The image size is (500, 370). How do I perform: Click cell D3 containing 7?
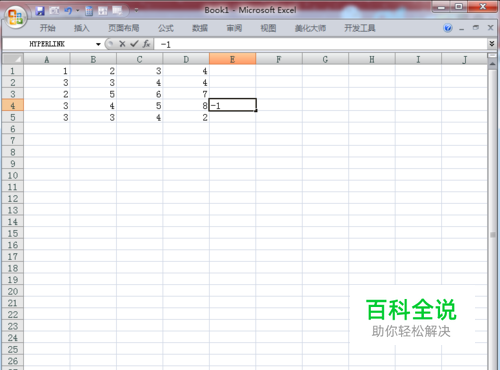pos(186,94)
